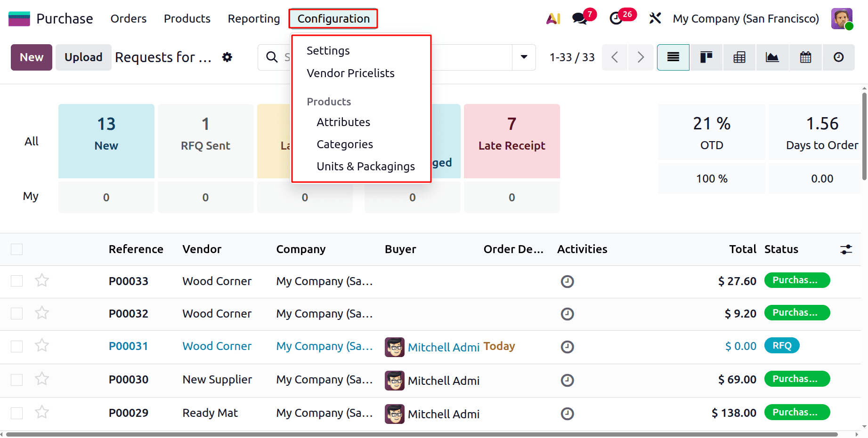Open the developer tools wrench icon

tap(655, 18)
